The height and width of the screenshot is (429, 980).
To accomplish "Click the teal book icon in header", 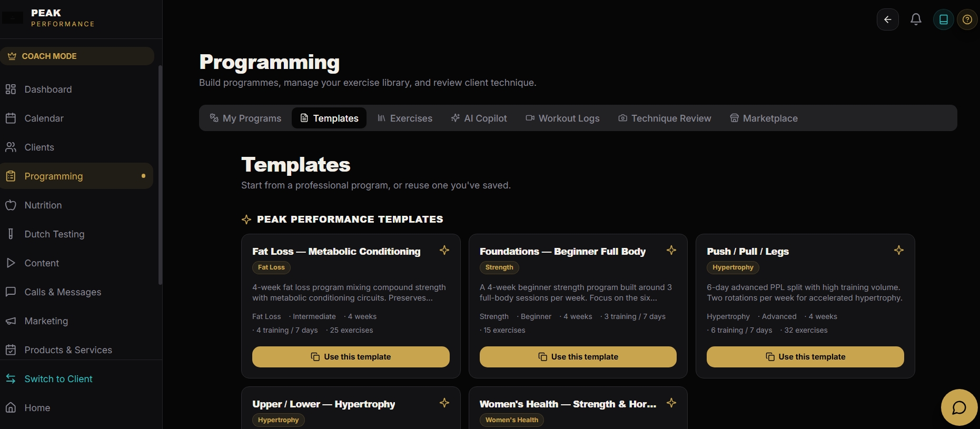I will pos(943,19).
